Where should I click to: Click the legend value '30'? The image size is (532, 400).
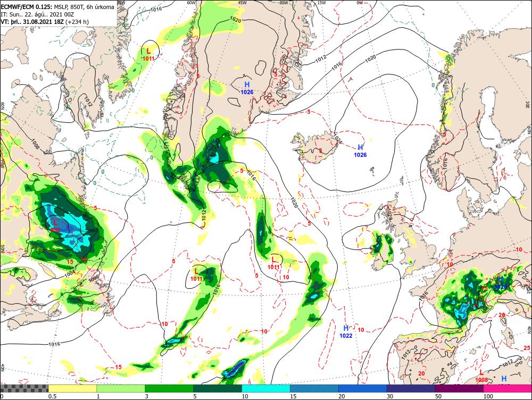(x=390, y=396)
